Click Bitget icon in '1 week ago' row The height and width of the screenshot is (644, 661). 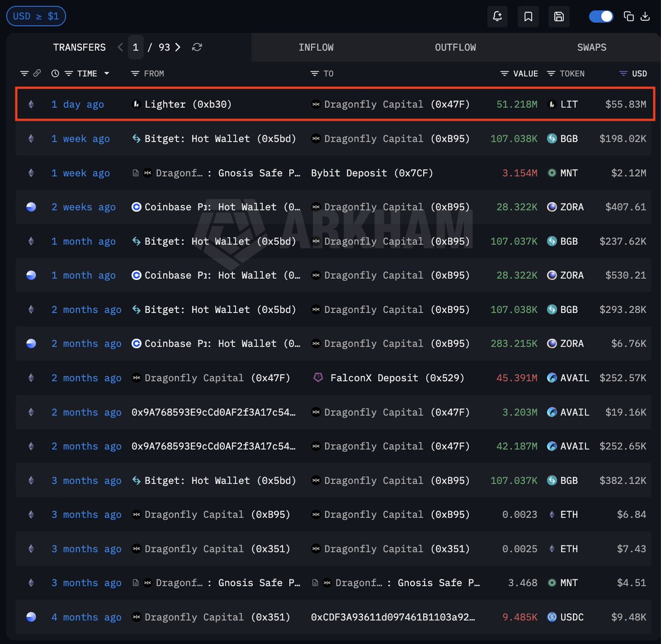pos(136,139)
